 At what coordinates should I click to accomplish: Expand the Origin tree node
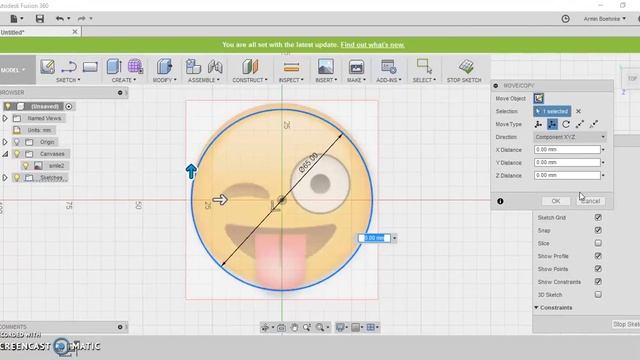pos(5,142)
